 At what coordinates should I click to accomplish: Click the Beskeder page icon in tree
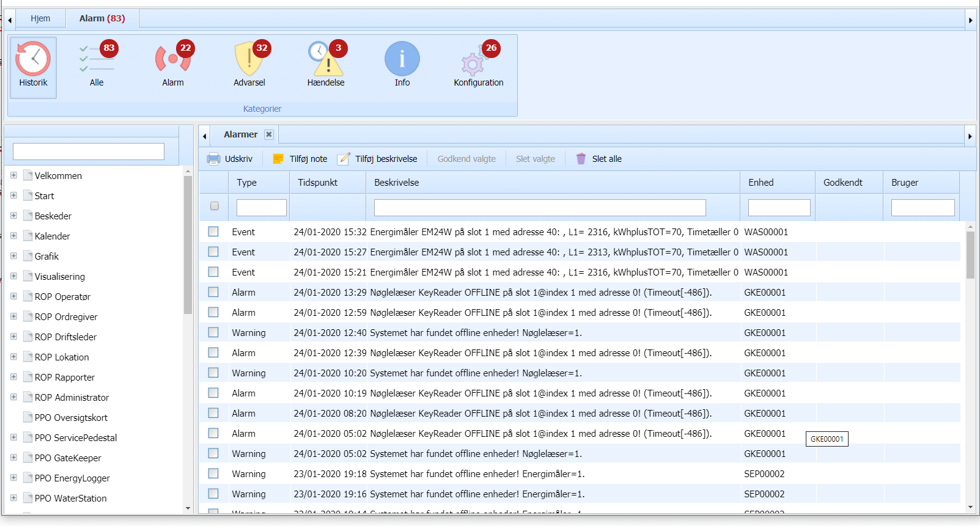coord(28,216)
